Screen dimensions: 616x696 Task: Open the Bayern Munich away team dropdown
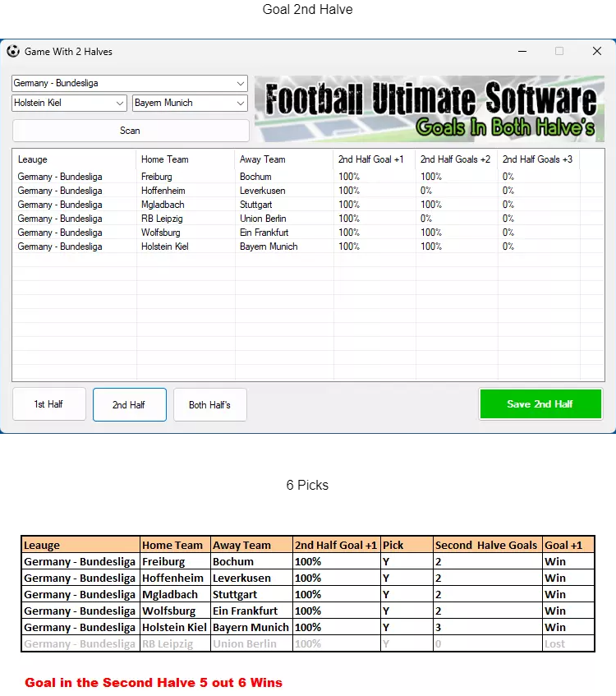[190, 103]
